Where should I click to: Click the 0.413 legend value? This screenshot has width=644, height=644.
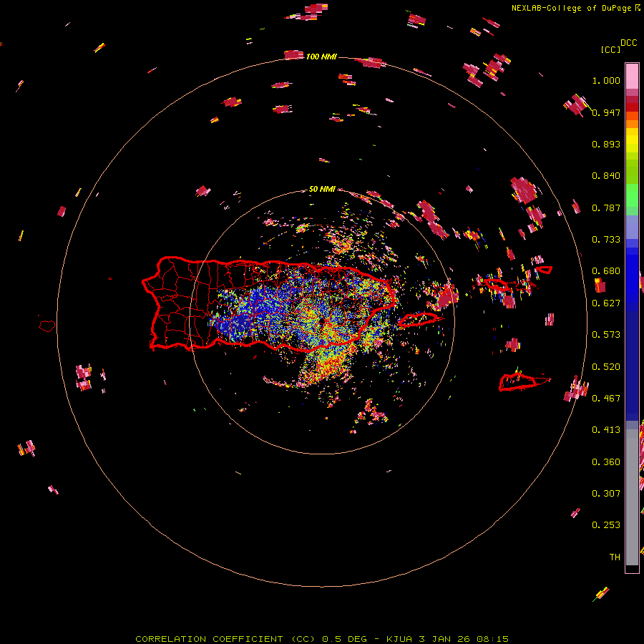tap(606, 430)
